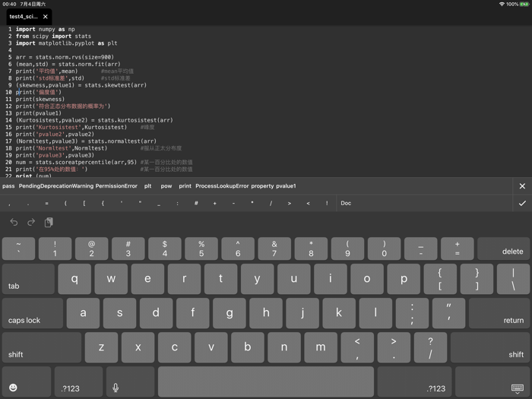Tap the open curly brace shortcut
This screenshot has width=532, height=399.
pos(103,203)
